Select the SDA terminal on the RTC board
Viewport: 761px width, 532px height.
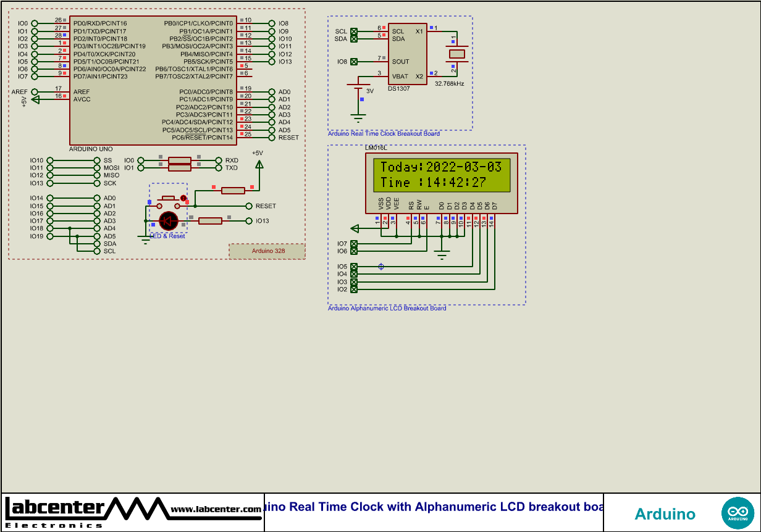(353, 38)
